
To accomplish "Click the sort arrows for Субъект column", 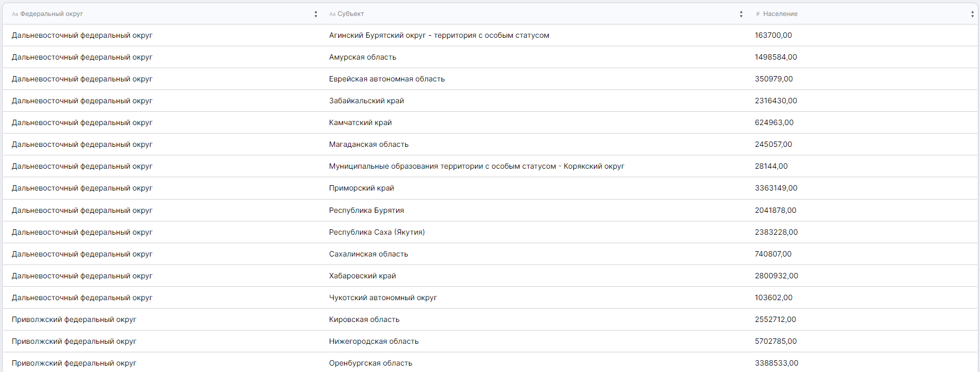I will pos(741,14).
